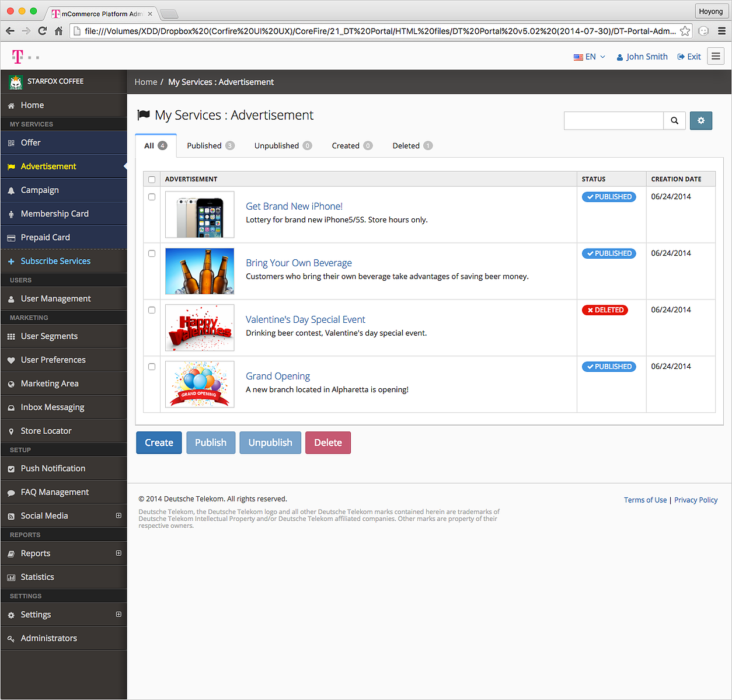Click the browser back arrow
This screenshot has height=700, width=732.
10,31
